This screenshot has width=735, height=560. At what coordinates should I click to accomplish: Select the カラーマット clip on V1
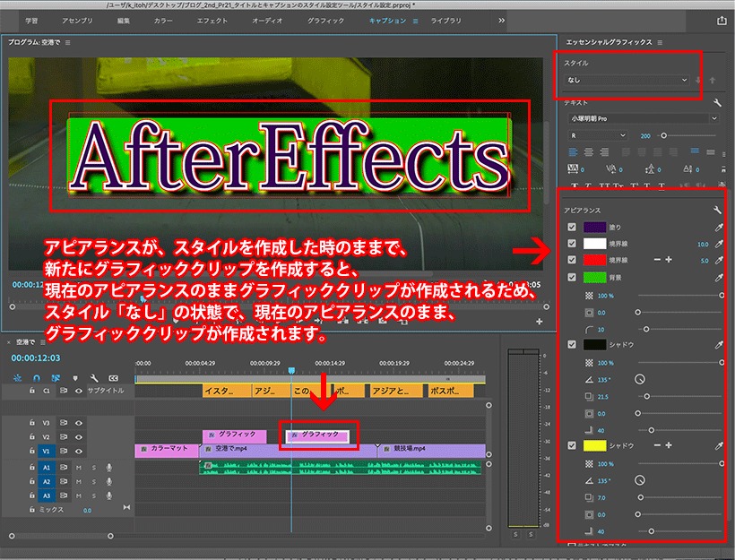point(167,451)
